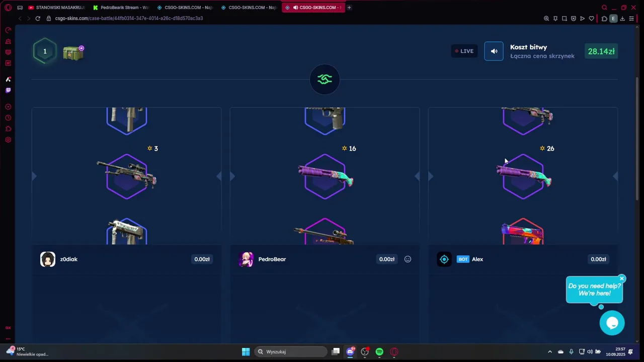The height and width of the screenshot is (362, 644).
Task: Open the sidebar extensions cube icon
Action: 8,129
